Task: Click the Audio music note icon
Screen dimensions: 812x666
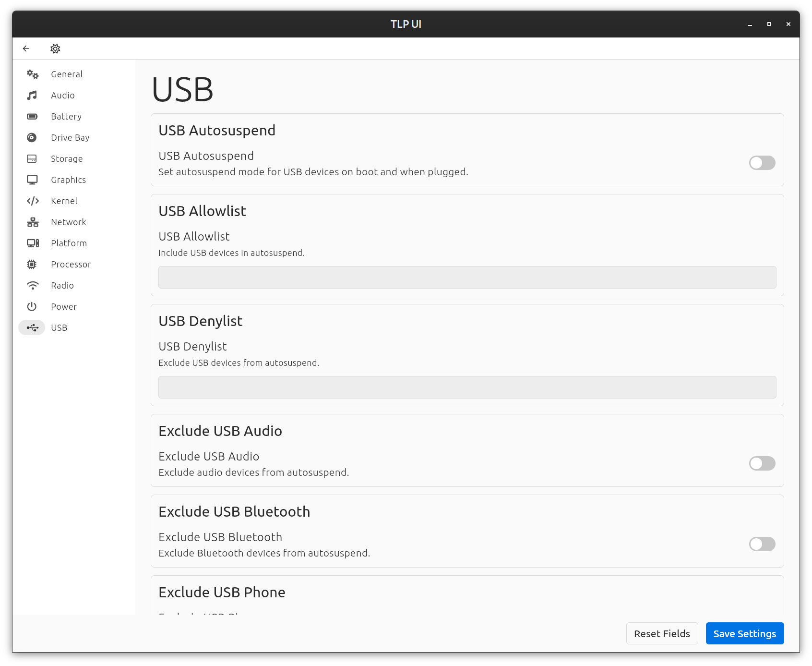Action: tap(32, 95)
